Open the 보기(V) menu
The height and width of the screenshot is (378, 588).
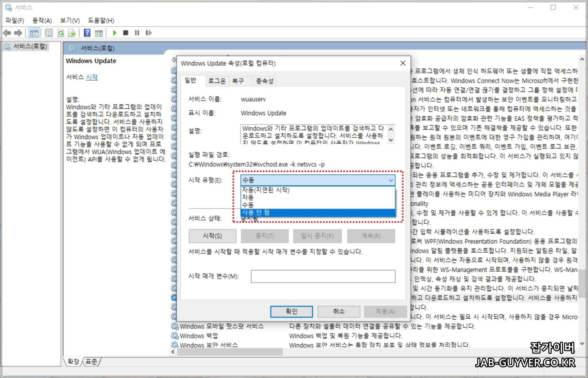pyautogui.click(x=70, y=21)
